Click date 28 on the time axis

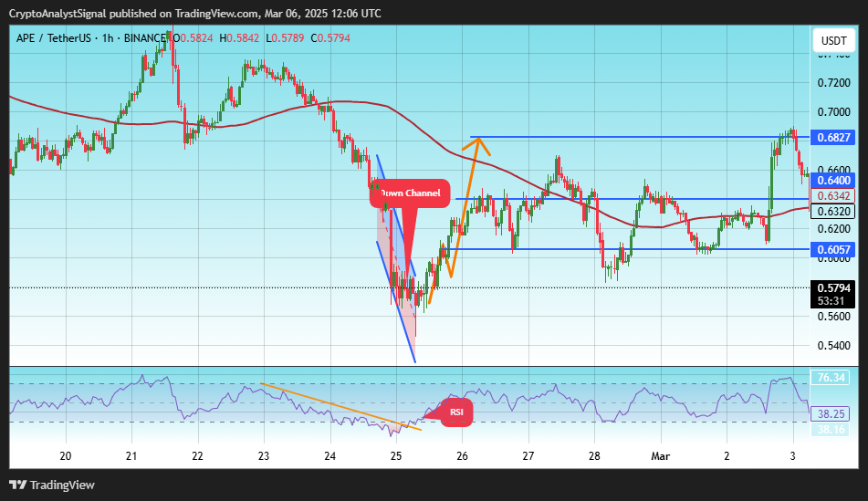coord(594,456)
